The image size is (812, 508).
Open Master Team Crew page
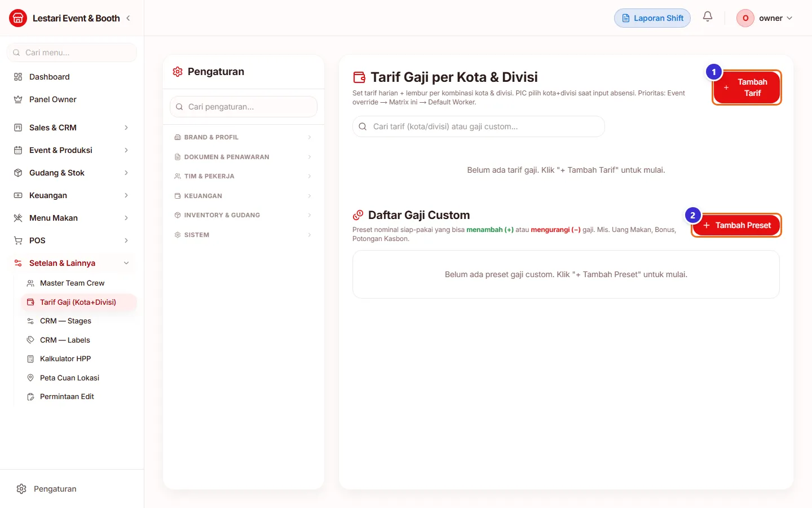(x=78, y=283)
